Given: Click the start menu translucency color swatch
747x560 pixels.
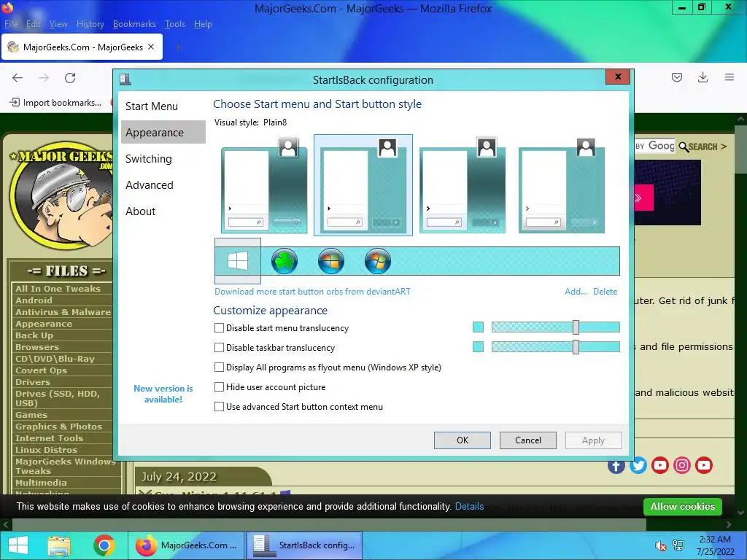Looking at the screenshot, I should [478, 327].
